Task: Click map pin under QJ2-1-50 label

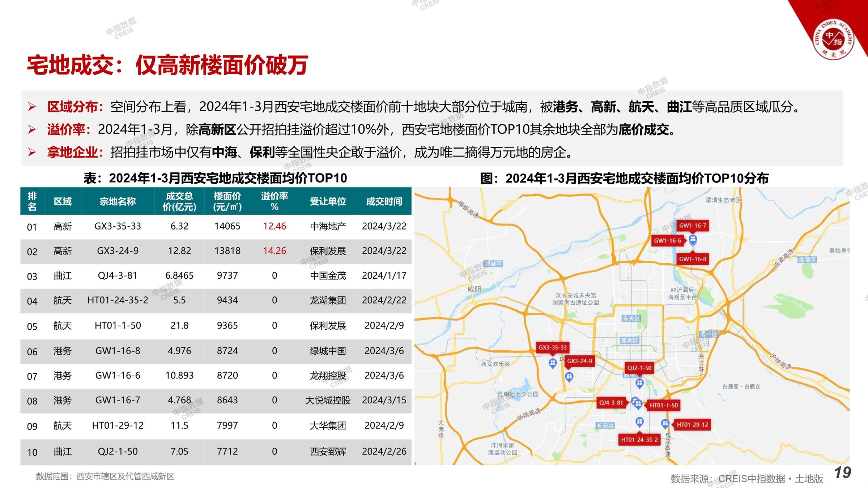Action: point(639,382)
